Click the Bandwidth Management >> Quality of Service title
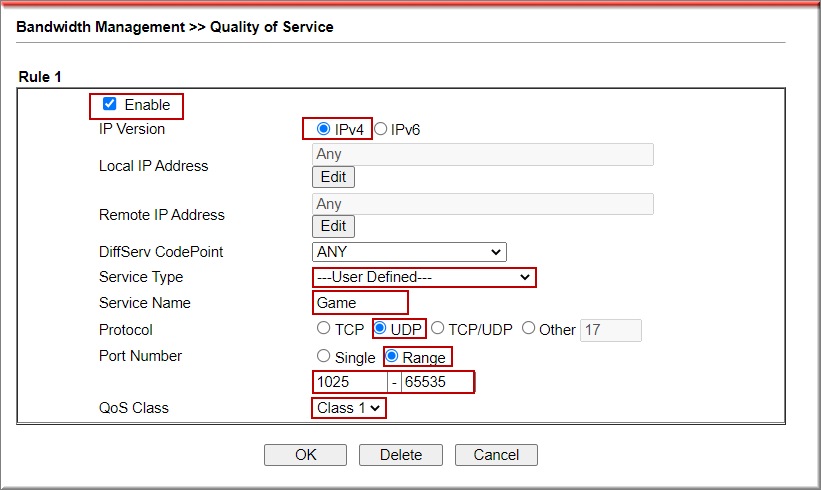The image size is (821, 490). pyautogui.click(x=175, y=27)
